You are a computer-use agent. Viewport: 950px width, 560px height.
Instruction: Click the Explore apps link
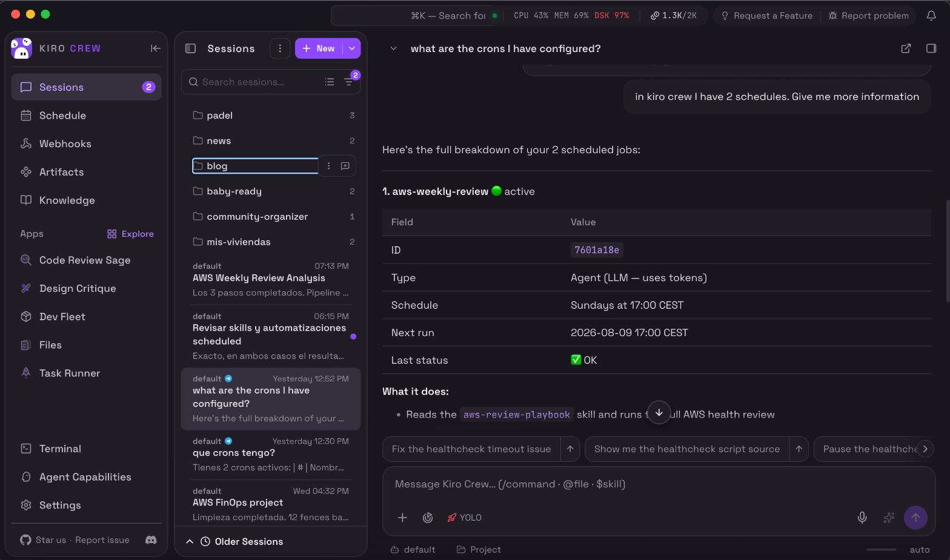(131, 234)
